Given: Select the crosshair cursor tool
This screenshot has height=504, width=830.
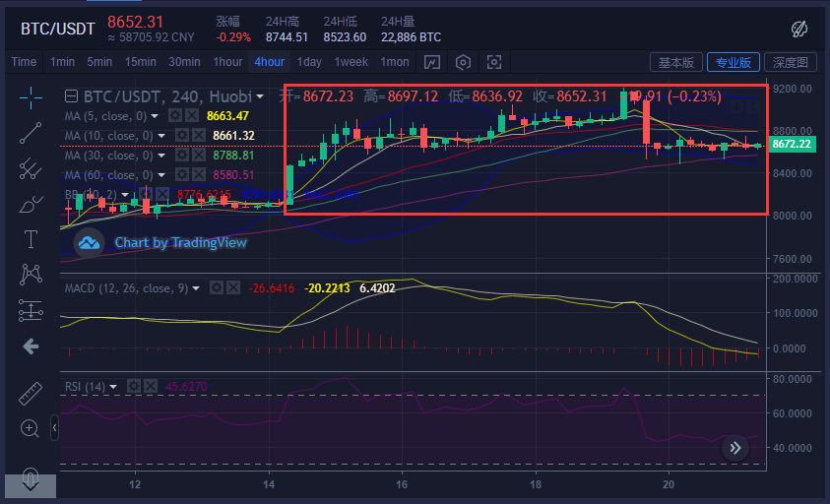Looking at the screenshot, I should (31, 97).
